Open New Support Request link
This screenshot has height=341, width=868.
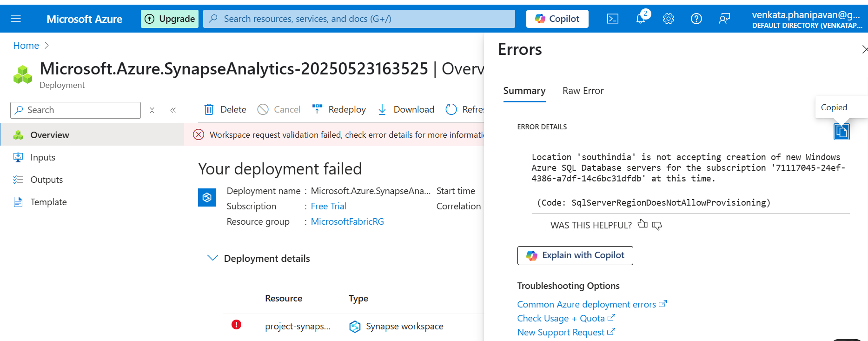[x=566, y=332]
